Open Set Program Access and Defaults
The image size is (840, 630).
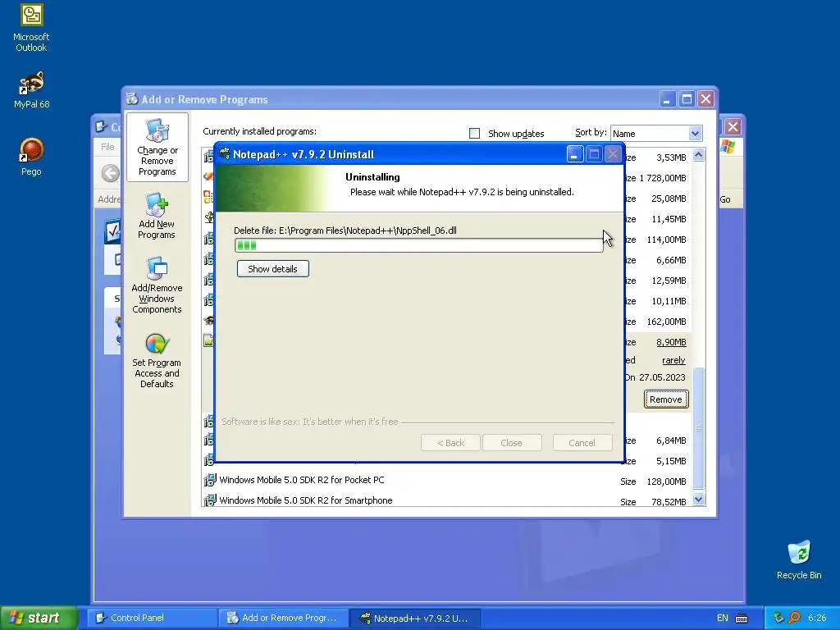click(157, 361)
